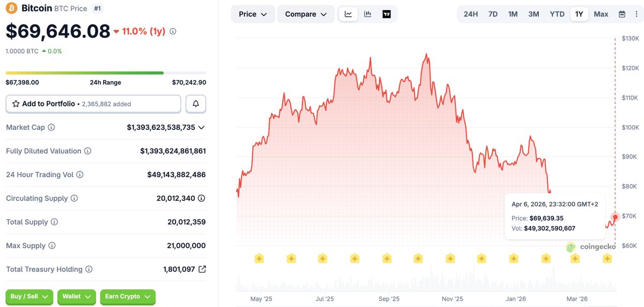Click the Bitcoin logo icon
Screen dimensions: 644x307
11,8
